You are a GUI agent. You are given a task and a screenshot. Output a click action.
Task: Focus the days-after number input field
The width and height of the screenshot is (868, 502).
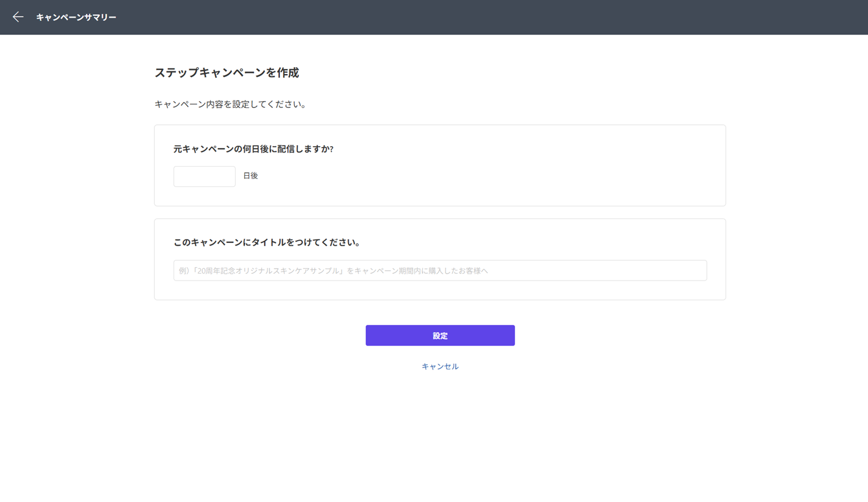[204, 176]
